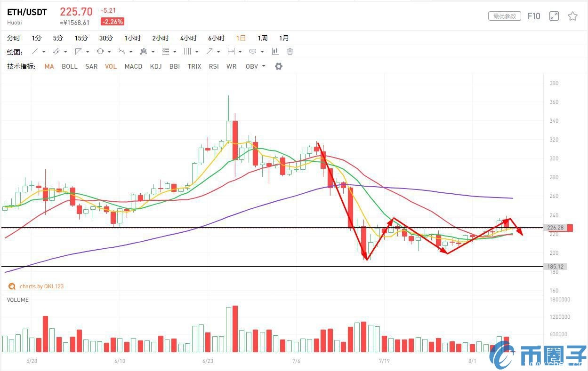The image size is (588, 371).
Task: Toggle the MA indicator
Action: coord(49,66)
